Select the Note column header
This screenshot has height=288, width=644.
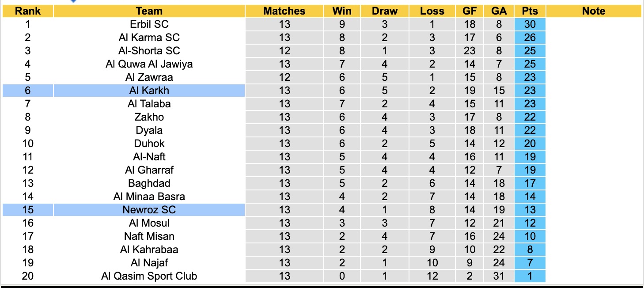594,11
